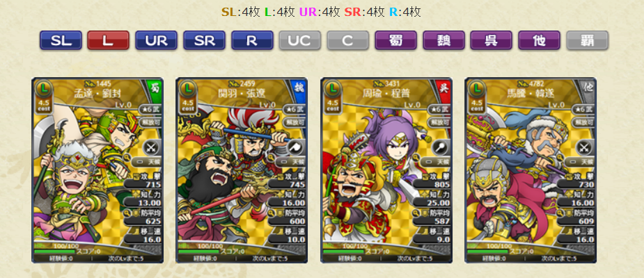The image size is (644, 278).
Task: Enable the gray UC rarity filter
Action: pyautogui.click(x=300, y=40)
